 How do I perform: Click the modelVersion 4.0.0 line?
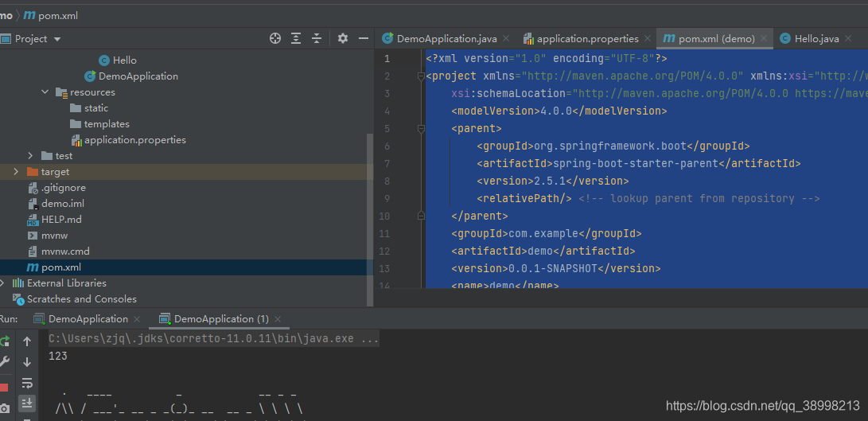(559, 111)
